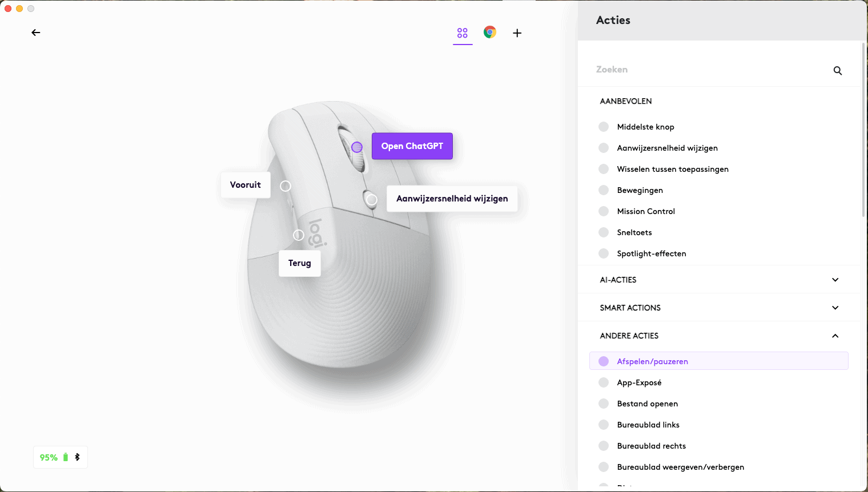Screen dimensions: 868x492
Task: Click the Terug button label
Action: pyautogui.click(x=299, y=263)
